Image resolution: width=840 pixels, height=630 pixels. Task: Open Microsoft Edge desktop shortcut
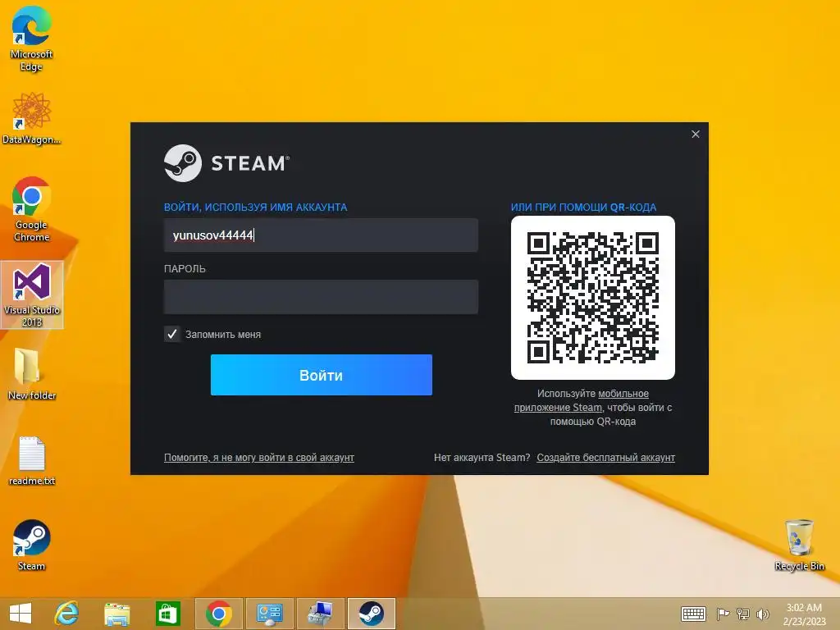[32, 39]
